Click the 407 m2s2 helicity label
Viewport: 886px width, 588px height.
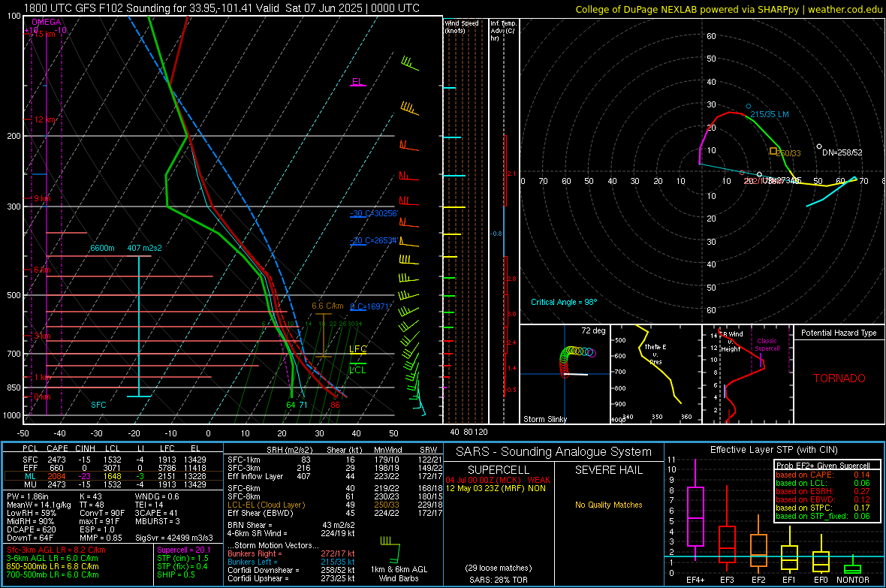point(144,248)
